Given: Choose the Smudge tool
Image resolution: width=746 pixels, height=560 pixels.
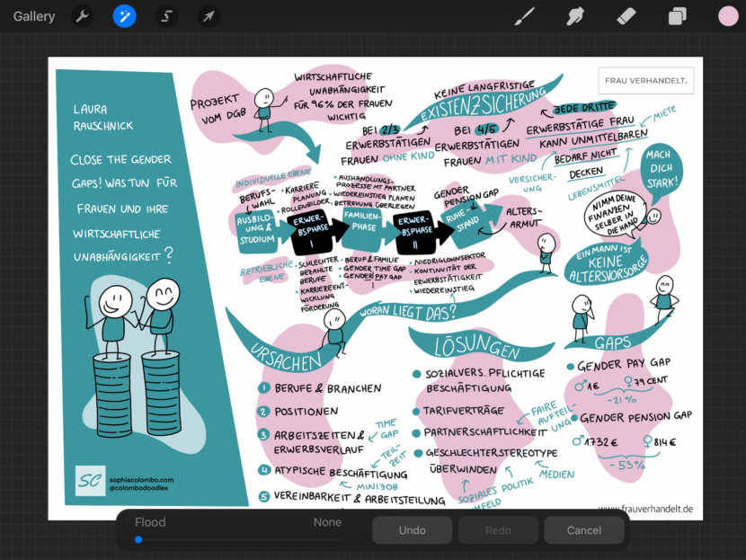Looking at the screenshot, I should (575, 16).
